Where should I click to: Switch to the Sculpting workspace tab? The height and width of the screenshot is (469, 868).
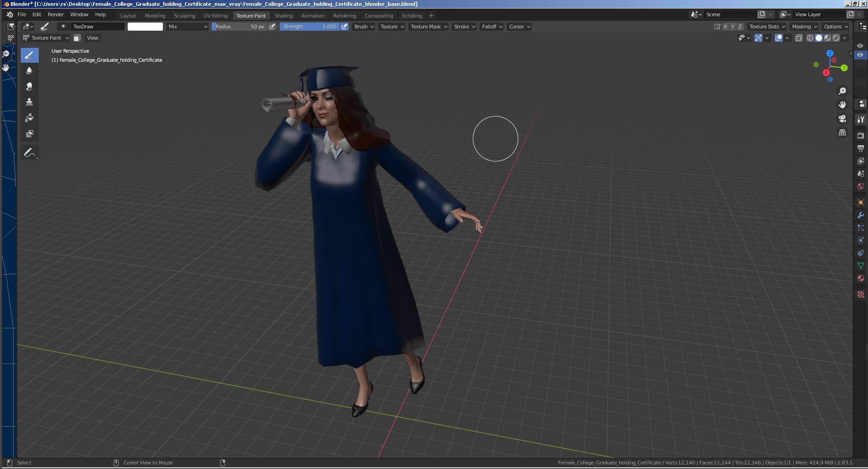[x=185, y=16]
